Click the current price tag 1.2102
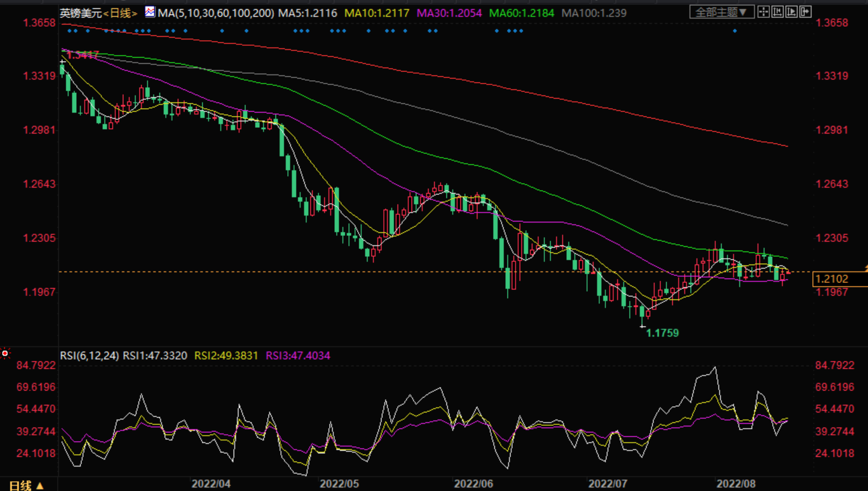The height and width of the screenshot is (491, 868). pyautogui.click(x=832, y=279)
